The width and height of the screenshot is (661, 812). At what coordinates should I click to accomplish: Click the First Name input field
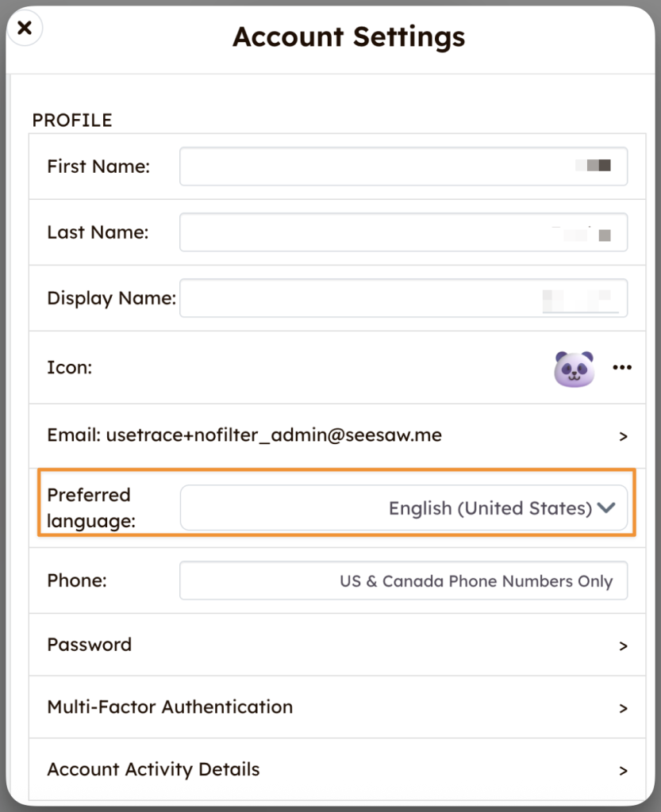pos(403,167)
